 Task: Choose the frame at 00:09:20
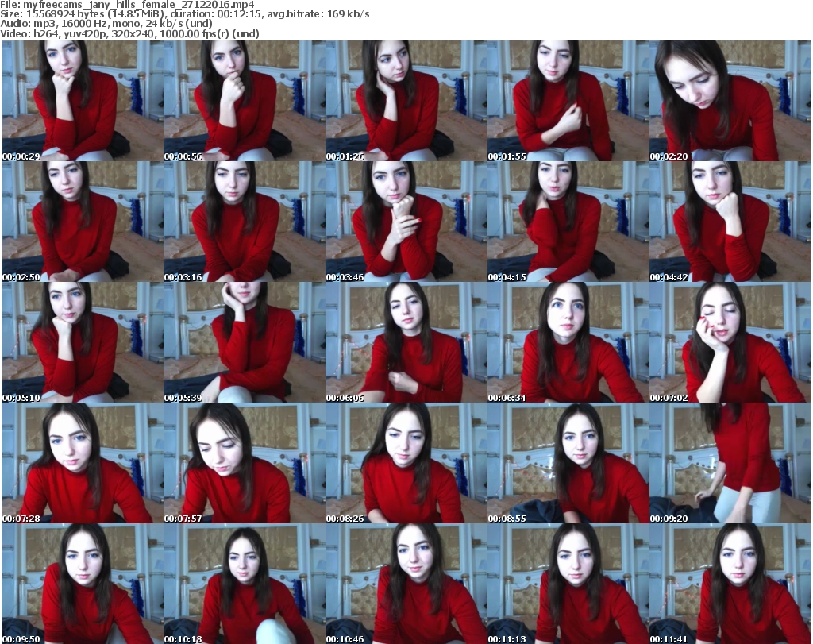coord(730,464)
